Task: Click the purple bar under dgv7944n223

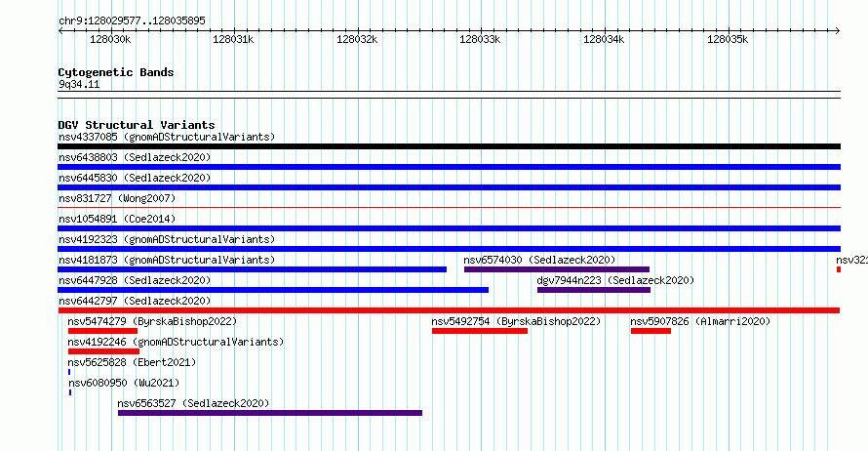Action: (x=594, y=290)
